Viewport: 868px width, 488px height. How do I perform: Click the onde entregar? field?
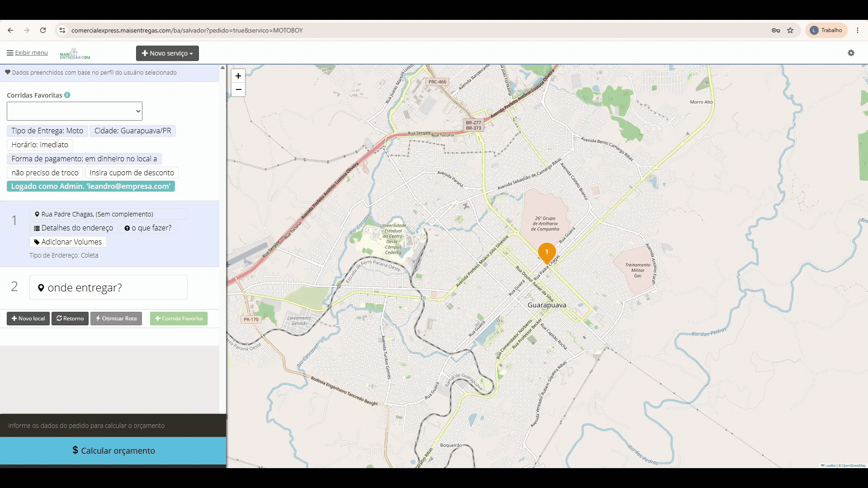pos(108,287)
